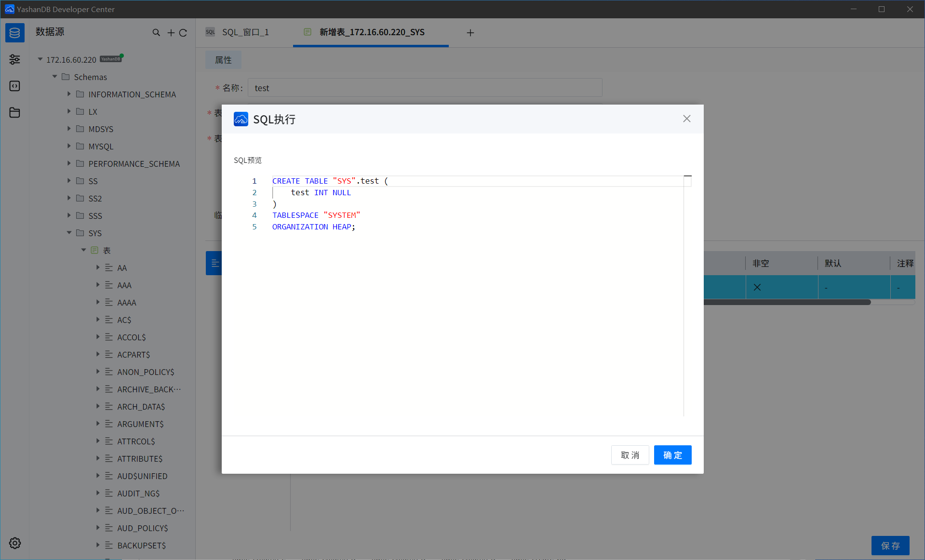Open the data source panel database icon

[x=14, y=32]
